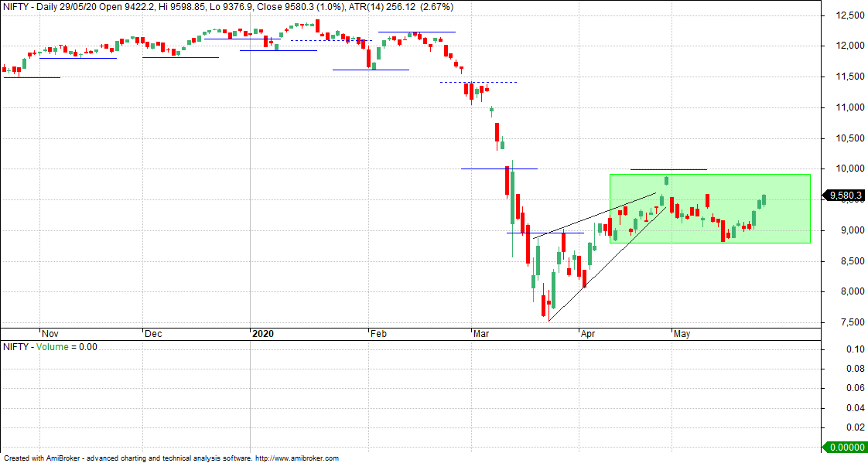Click the 9,000 price axis label
868x463 pixels.
(x=852, y=230)
